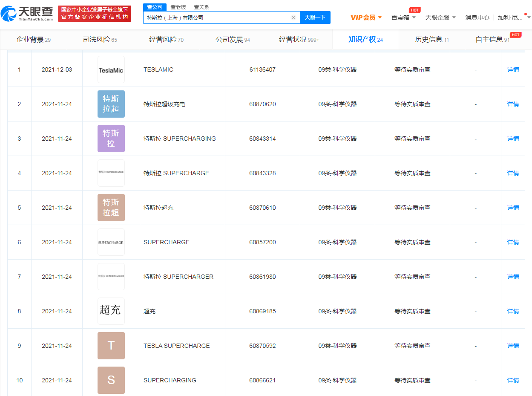Open the 特斯拉 SUPERCHARGE trademark thumbnail
Screen dimensions: 532x396
pyautogui.click(x=111, y=173)
